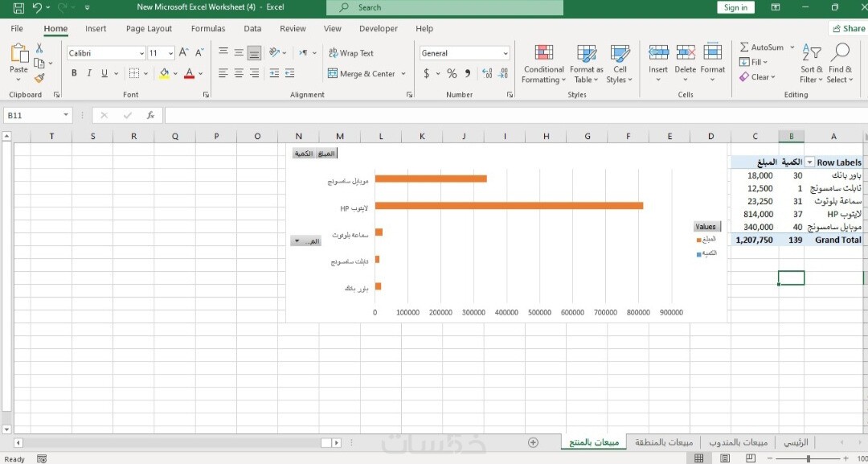
Task: Switch to the Formulas tab
Action: click(208, 28)
